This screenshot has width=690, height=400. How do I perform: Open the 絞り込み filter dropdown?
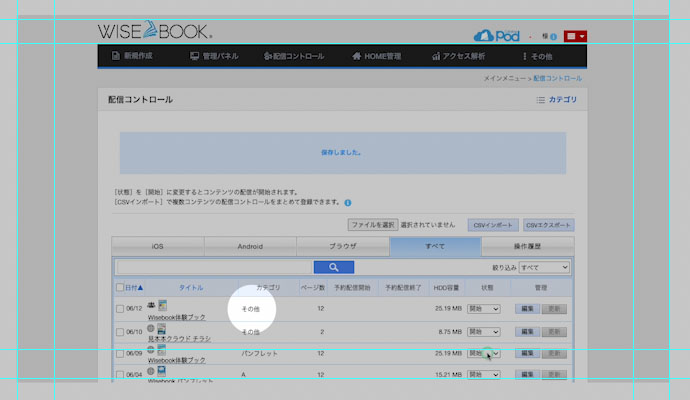click(543, 268)
